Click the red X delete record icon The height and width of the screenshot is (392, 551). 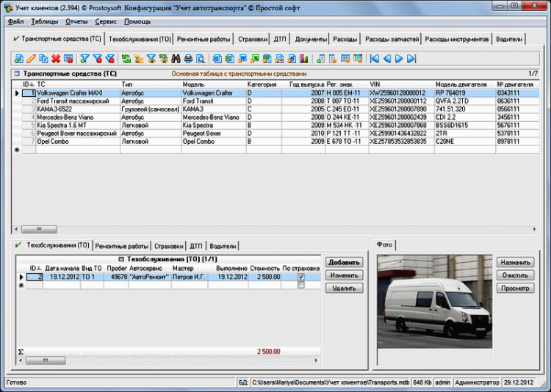pos(55,59)
